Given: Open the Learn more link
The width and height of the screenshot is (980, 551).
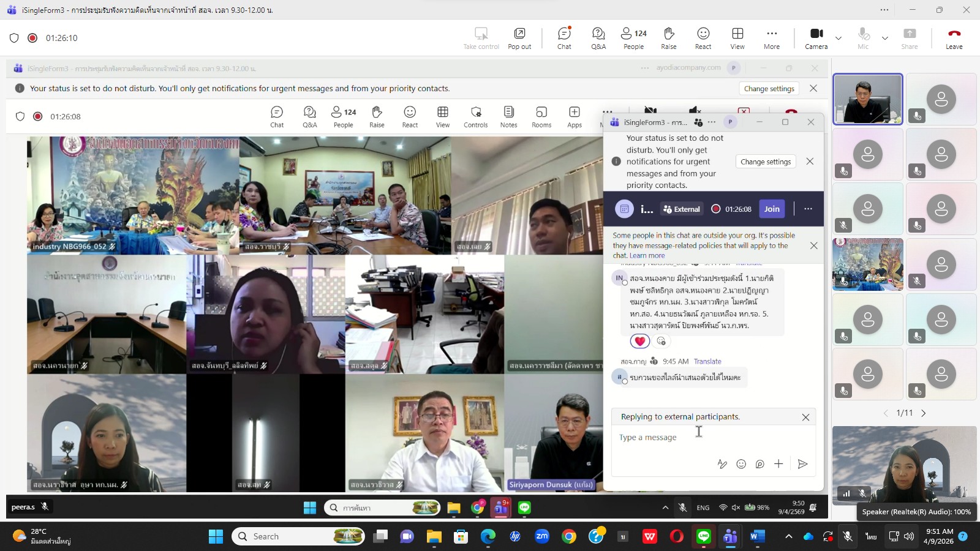Looking at the screenshot, I should pos(647,256).
